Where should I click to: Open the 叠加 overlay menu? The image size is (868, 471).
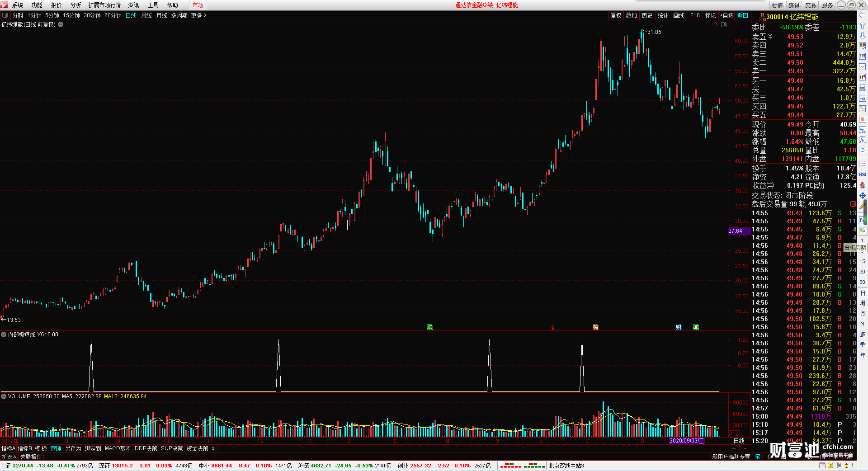click(x=631, y=15)
